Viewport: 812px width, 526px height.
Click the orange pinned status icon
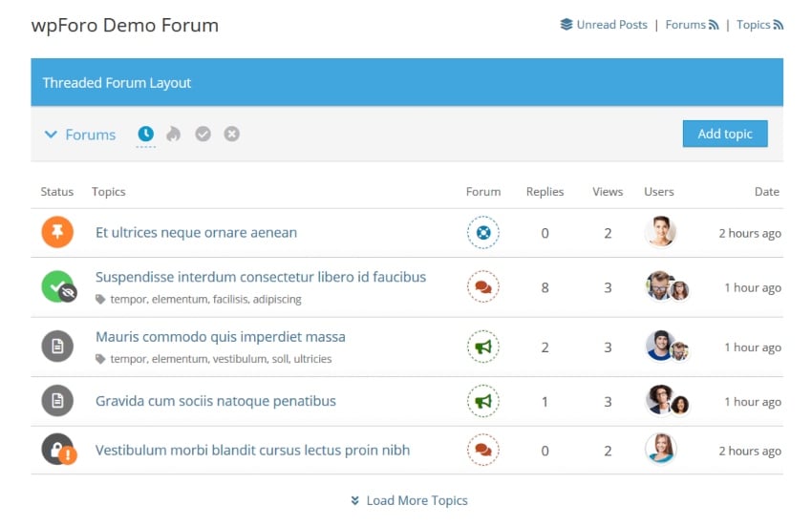pyautogui.click(x=57, y=232)
